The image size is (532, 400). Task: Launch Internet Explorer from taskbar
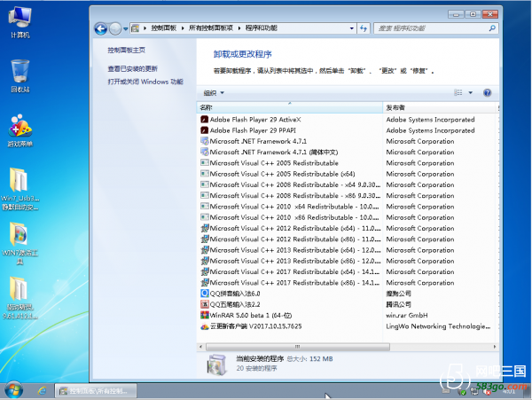click(x=42, y=391)
